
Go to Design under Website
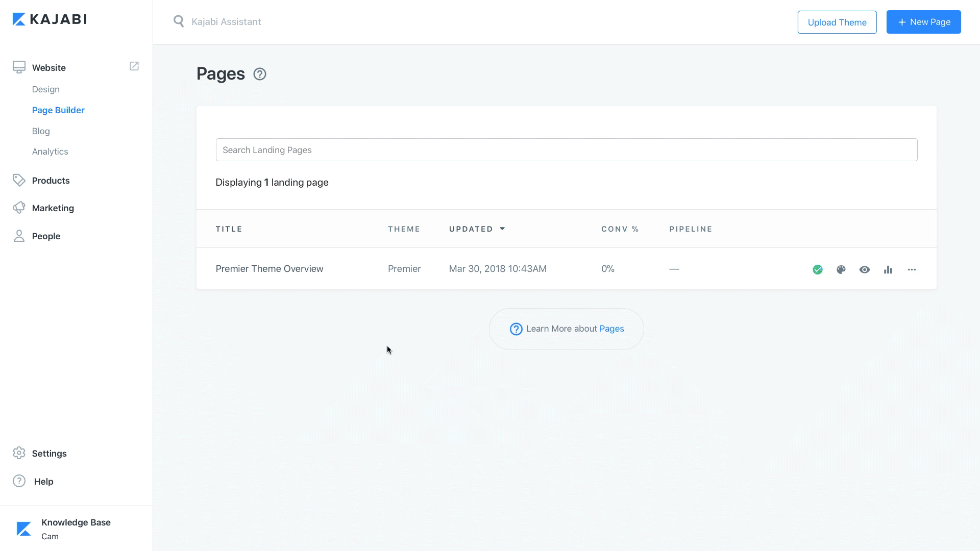tap(45, 89)
